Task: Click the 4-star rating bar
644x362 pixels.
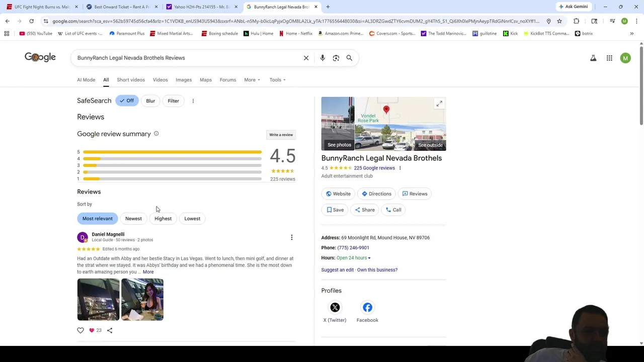Action: tap(172, 159)
